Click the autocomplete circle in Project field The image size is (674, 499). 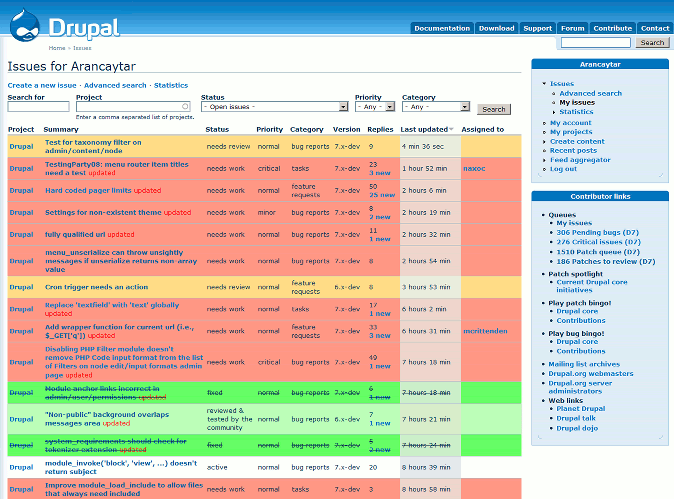(x=185, y=106)
